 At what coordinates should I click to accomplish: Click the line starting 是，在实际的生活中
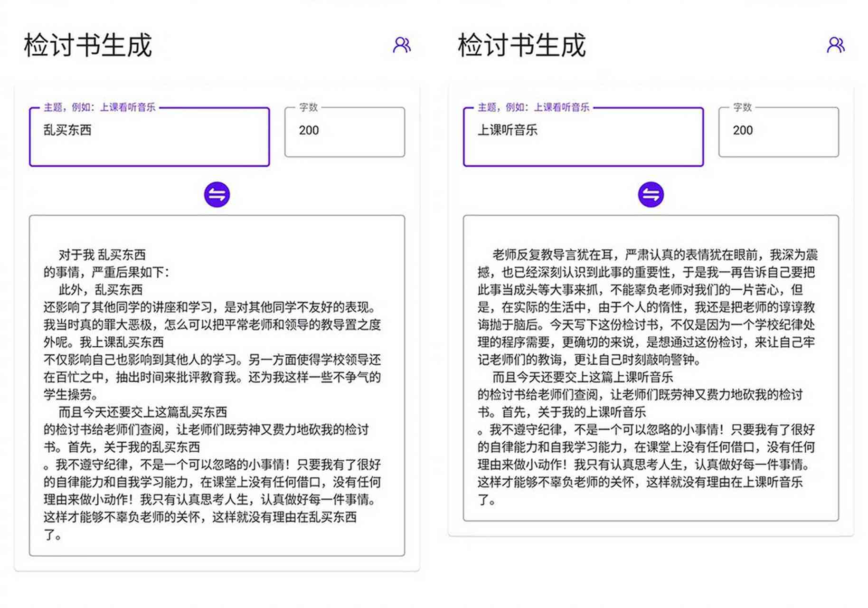click(x=646, y=307)
